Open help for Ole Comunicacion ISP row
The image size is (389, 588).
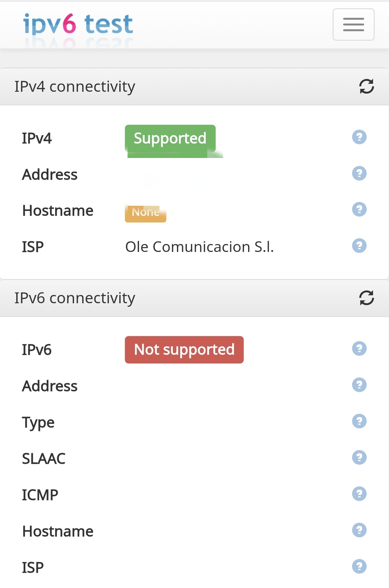[x=359, y=246]
